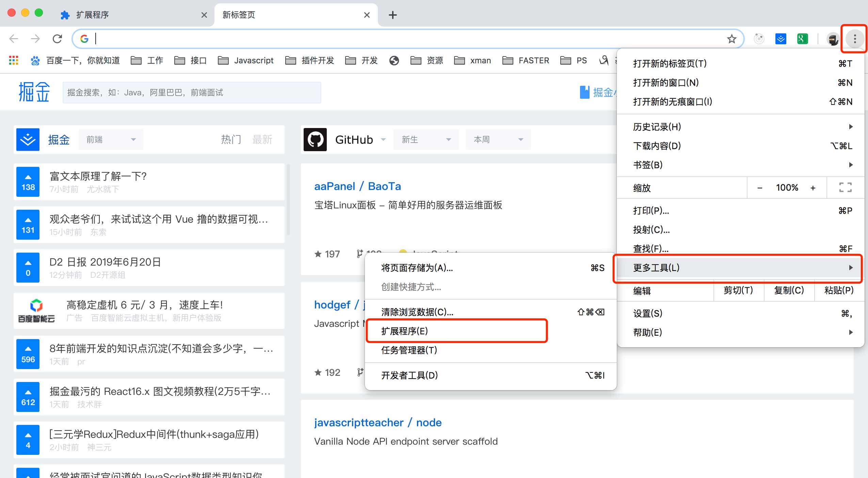Viewport: 868px width, 478px height.
Task: Open 设置 from Chrome menu
Action: point(741,314)
